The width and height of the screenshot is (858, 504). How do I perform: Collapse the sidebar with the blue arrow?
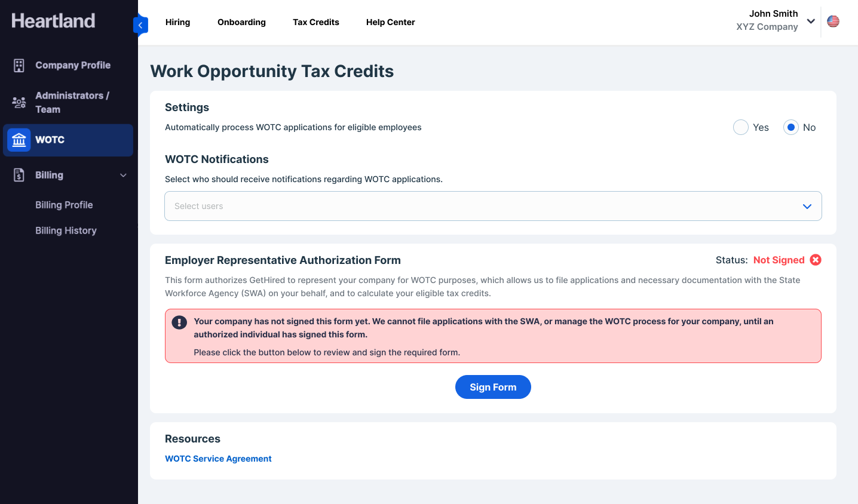tap(140, 25)
